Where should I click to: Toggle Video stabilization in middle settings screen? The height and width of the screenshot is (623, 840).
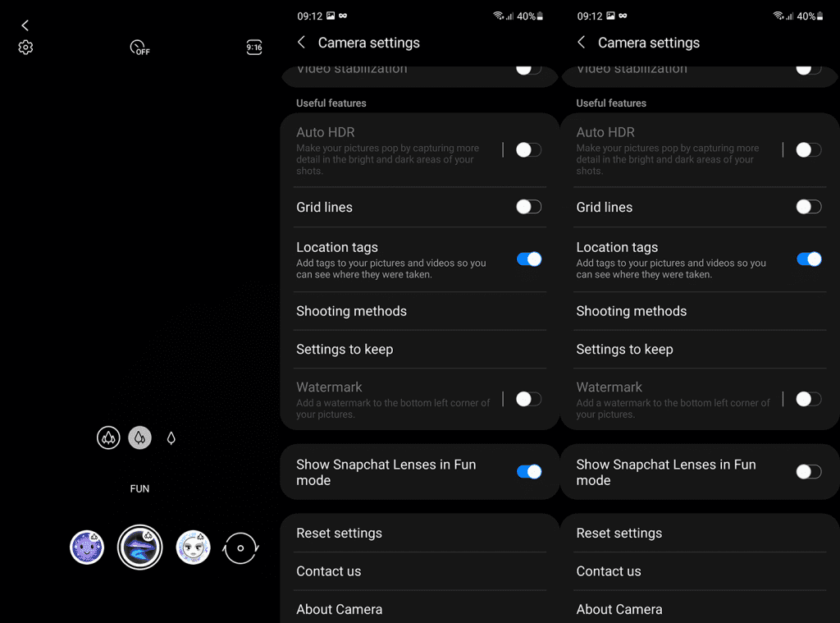pyautogui.click(x=529, y=69)
